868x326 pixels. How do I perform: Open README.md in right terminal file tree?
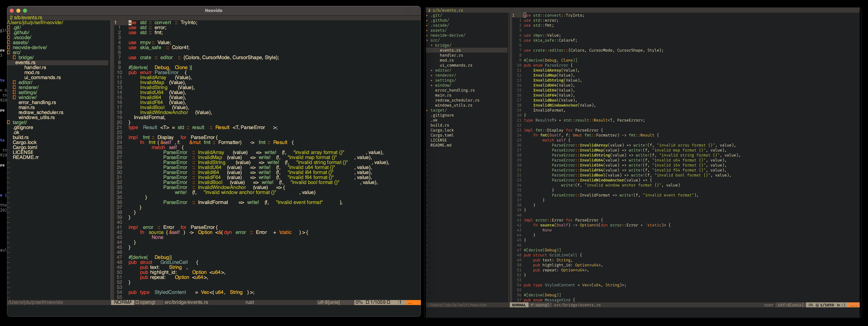[441, 145]
